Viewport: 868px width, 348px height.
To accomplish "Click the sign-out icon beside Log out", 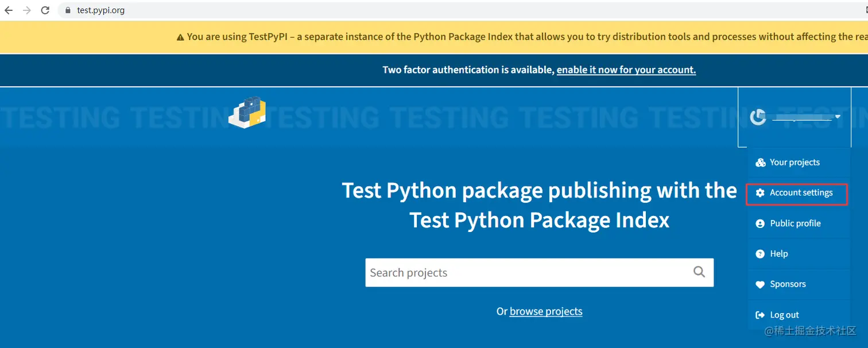I will point(760,315).
